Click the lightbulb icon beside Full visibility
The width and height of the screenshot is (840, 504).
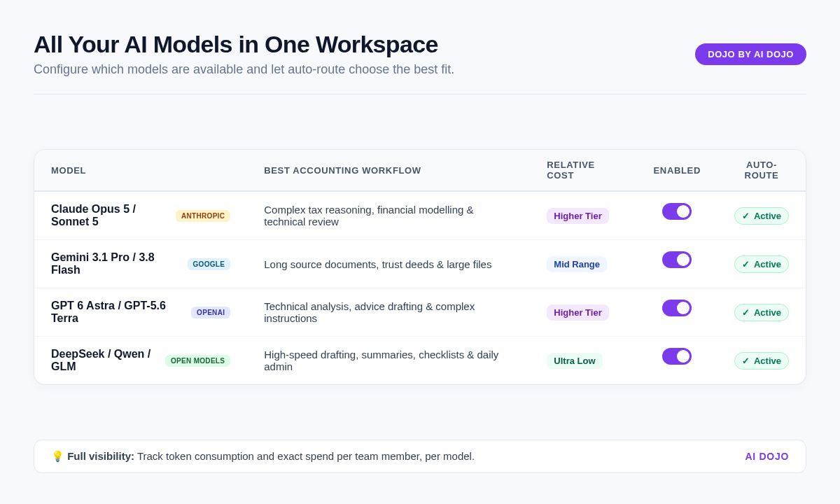point(57,456)
